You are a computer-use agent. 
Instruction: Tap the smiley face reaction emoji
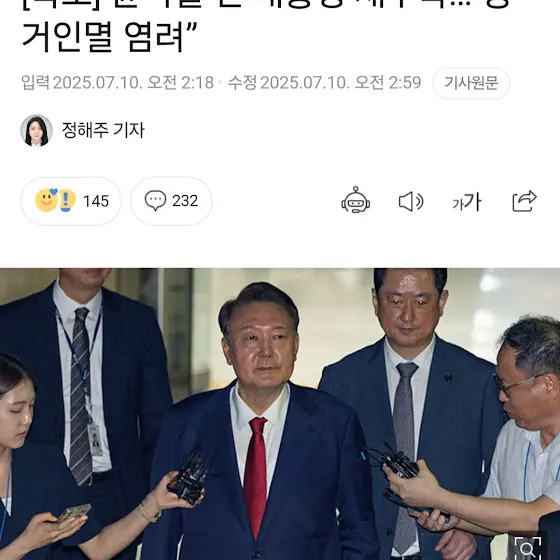[46, 200]
